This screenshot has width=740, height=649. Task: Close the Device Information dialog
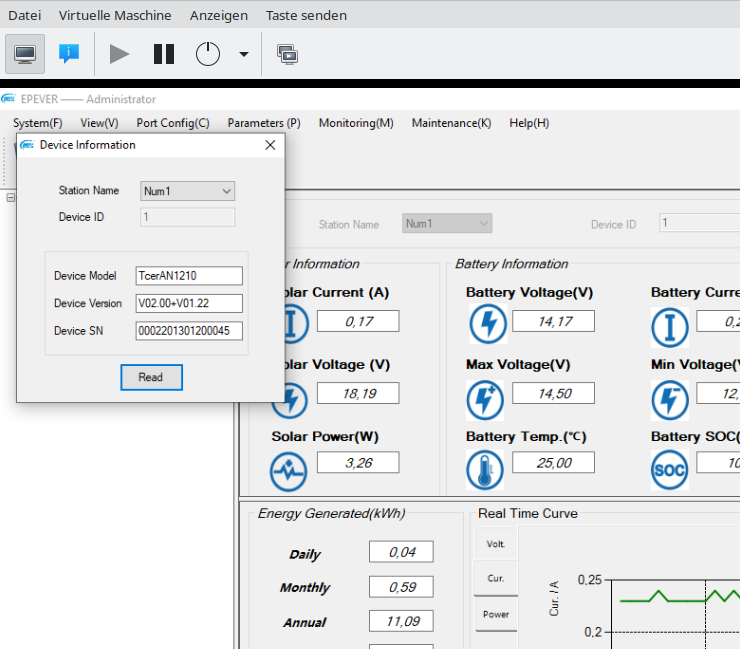[269, 145]
